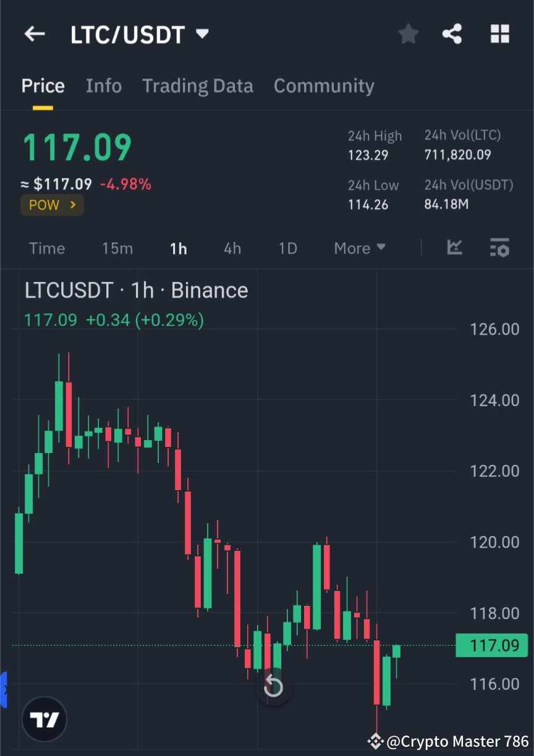This screenshot has width=534, height=756.
Task: Favorite the LTC/USDT pair with the star icon
Action: click(408, 34)
